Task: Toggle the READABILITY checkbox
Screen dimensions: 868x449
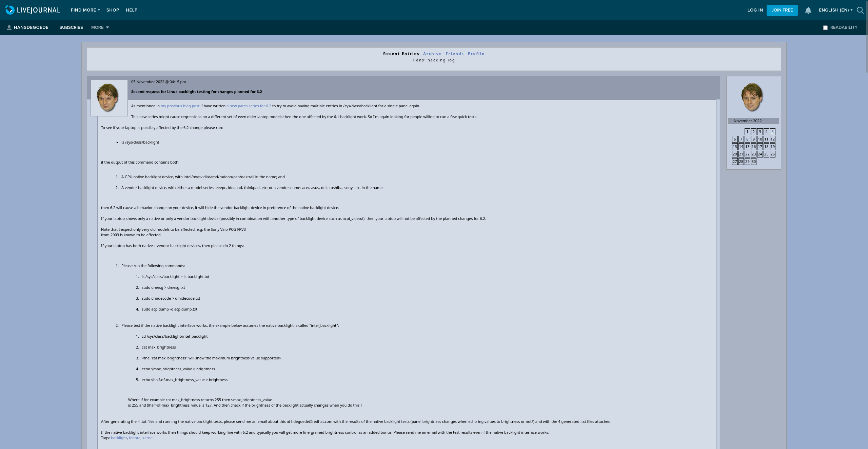Action: pos(825,27)
